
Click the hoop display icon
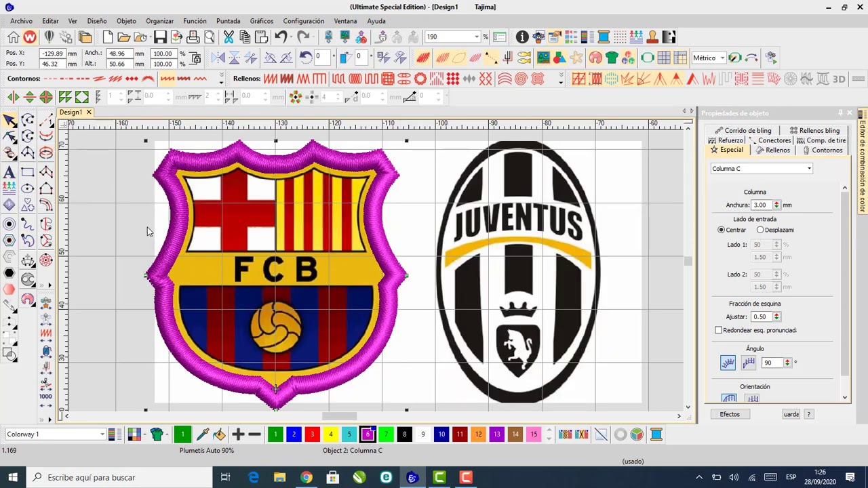647,58
